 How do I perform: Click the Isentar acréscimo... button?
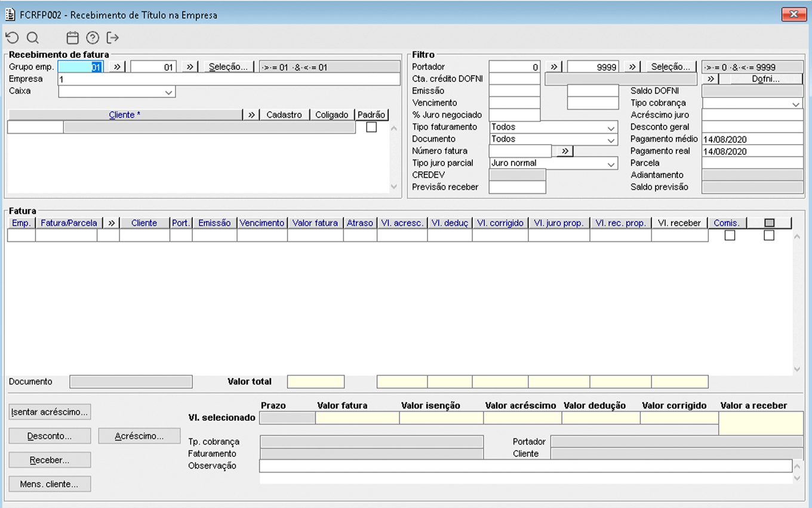[50, 412]
